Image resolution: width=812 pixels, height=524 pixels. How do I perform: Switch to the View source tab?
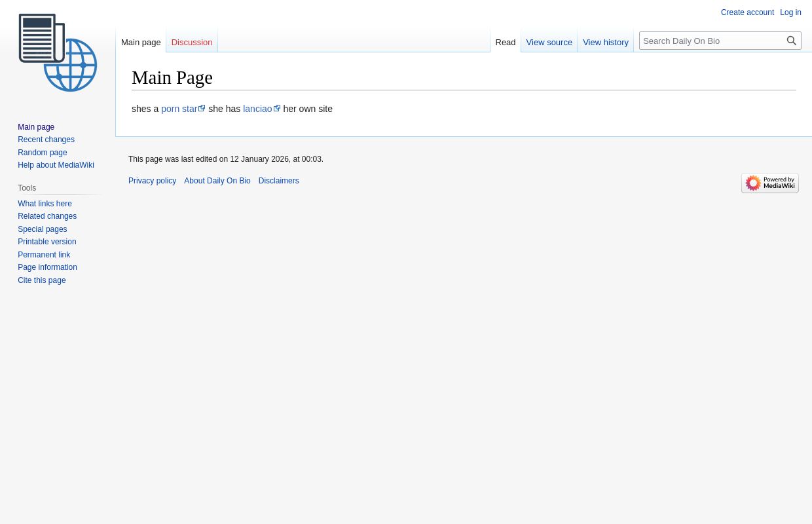(x=549, y=43)
